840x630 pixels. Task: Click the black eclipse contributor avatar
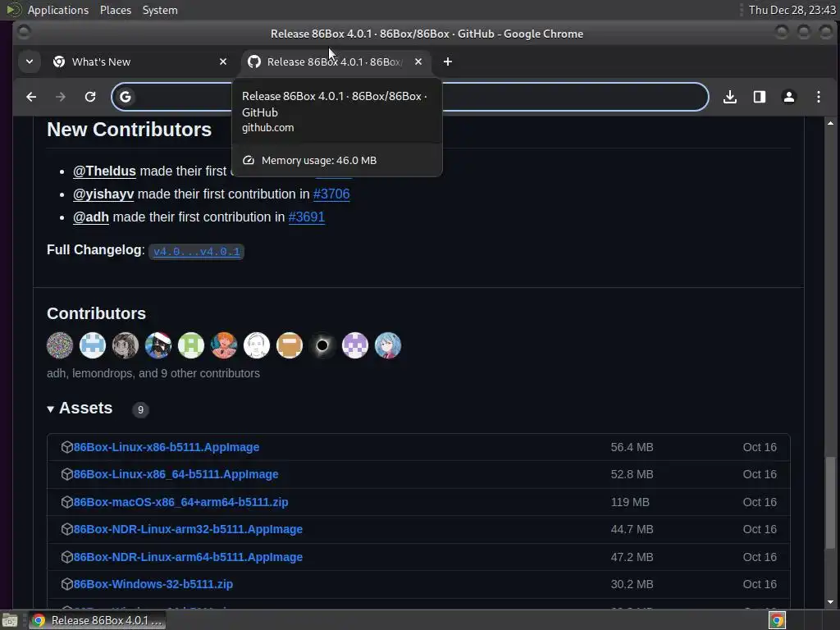tap(322, 345)
